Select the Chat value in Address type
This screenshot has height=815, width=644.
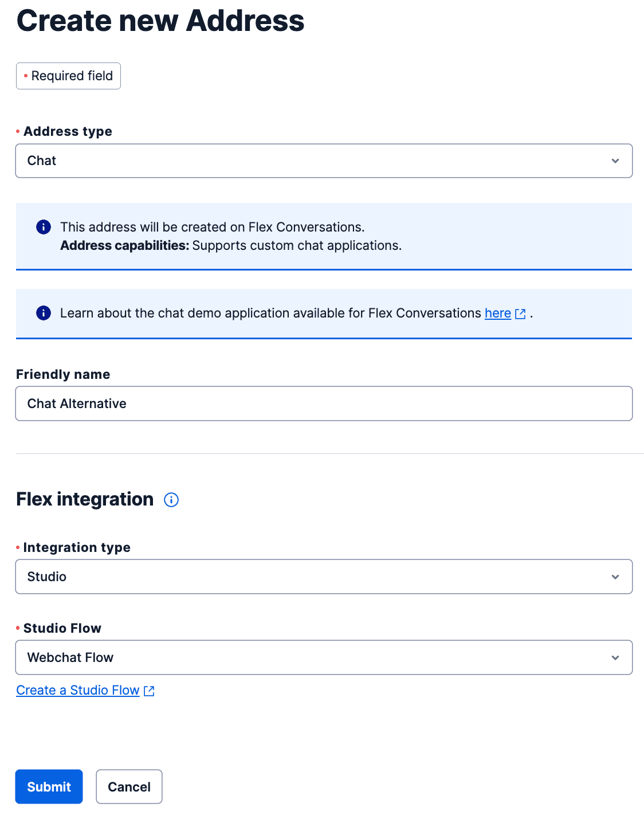coord(41,161)
